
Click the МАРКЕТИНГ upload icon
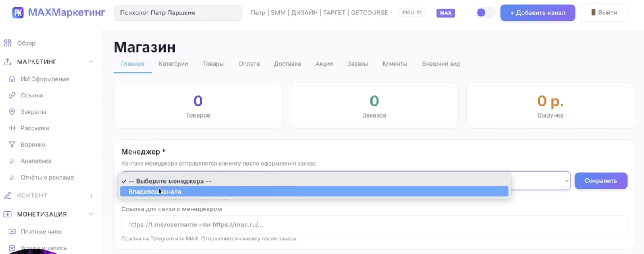[x=7, y=62]
